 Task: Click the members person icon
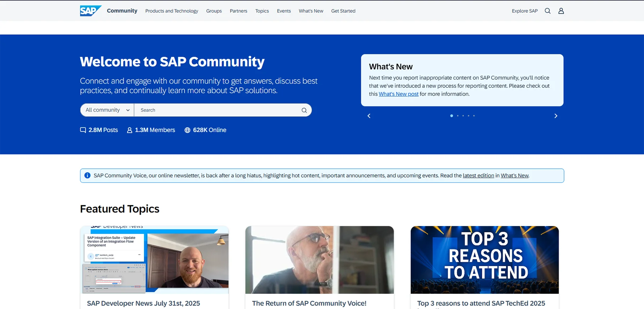[x=130, y=130]
